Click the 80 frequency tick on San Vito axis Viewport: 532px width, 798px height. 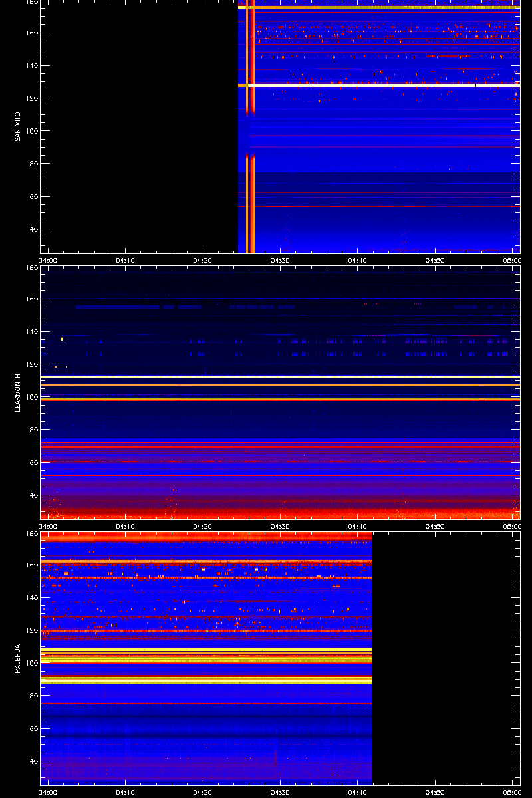coord(35,164)
